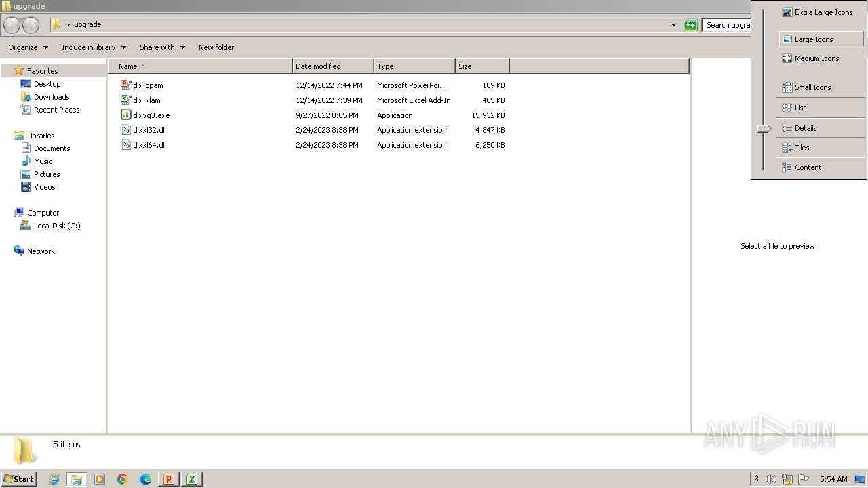The height and width of the screenshot is (488, 868).
Task: Select Content view option
Action: (x=821, y=167)
